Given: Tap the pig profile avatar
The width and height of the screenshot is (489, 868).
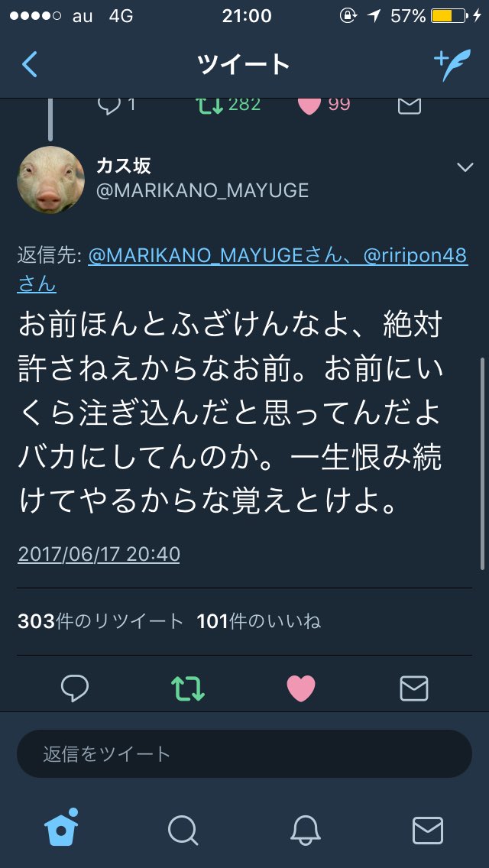Looking at the screenshot, I should click(x=51, y=180).
